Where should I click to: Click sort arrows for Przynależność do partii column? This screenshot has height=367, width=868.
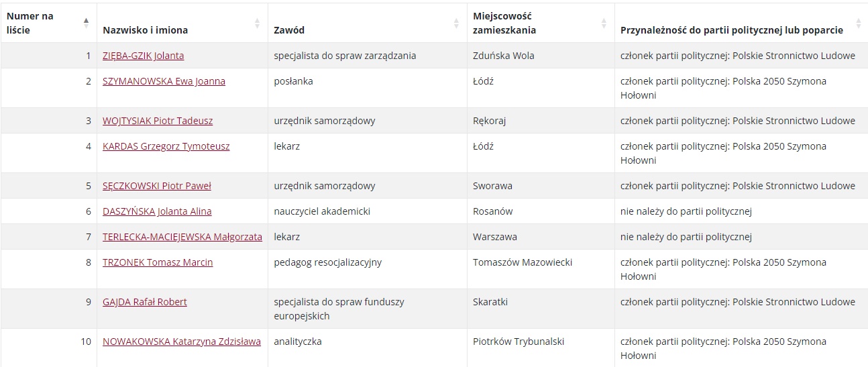858,23
